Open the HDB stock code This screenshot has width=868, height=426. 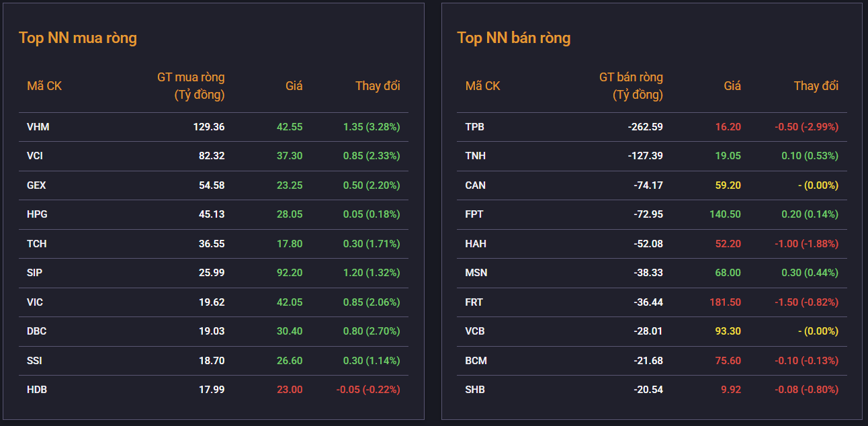click(x=37, y=390)
